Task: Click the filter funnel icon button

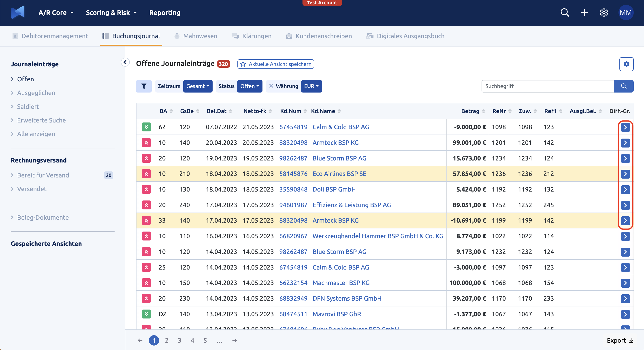Action: [x=144, y=86]
